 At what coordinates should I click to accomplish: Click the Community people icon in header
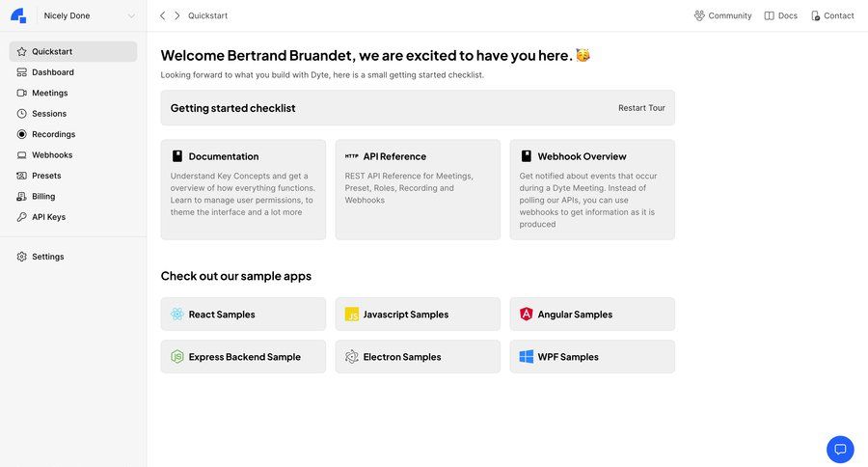point(700,15)
